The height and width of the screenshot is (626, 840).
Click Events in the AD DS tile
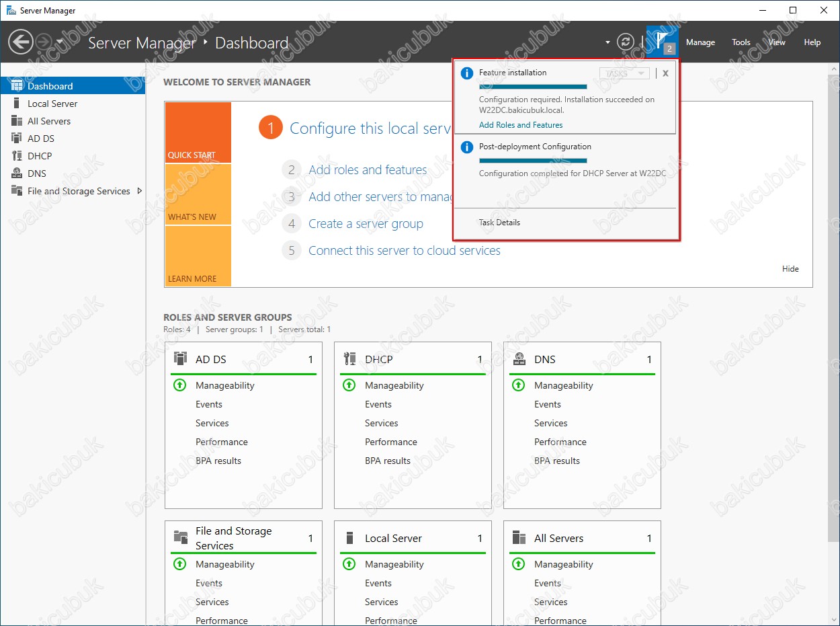[x=209, y=404]
